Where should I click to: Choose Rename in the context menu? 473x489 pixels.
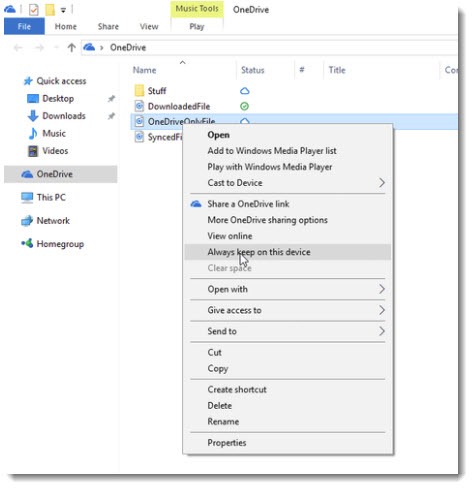223,422
